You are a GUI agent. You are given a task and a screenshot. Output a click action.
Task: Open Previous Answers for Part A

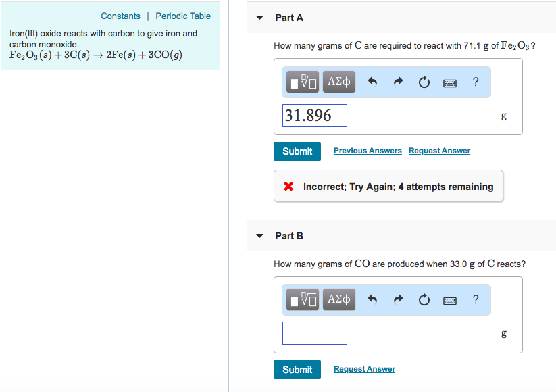click(367, 150)
